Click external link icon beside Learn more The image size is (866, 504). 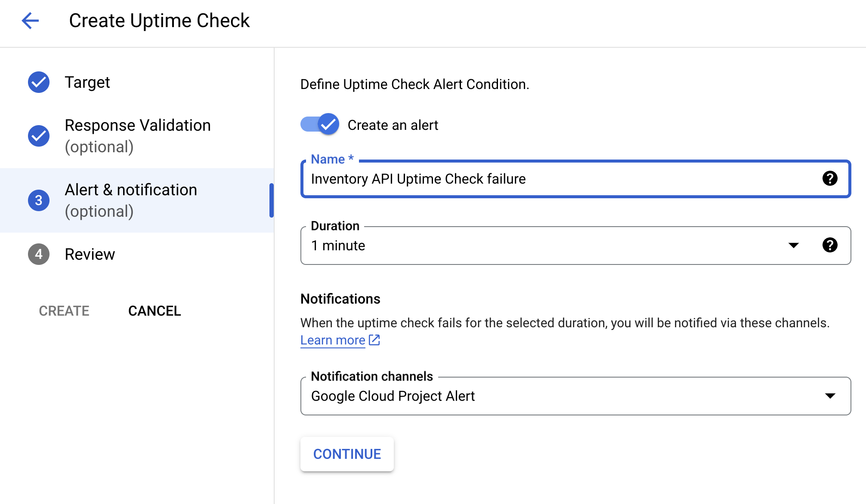tap(374, 340)
